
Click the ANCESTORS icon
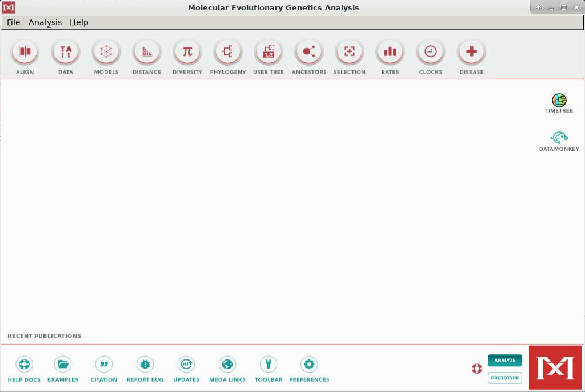click(308, 51)
